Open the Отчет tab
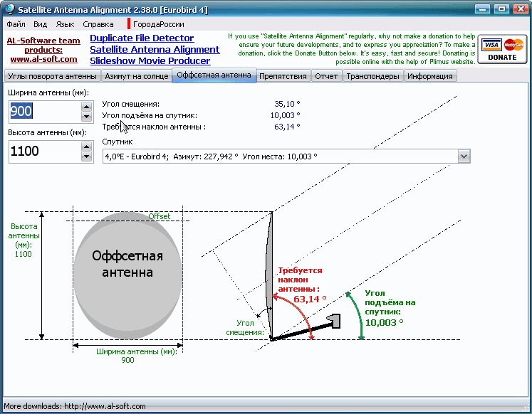Image resolution: width=532 pixels, height=414 pixels. (326, 76)
